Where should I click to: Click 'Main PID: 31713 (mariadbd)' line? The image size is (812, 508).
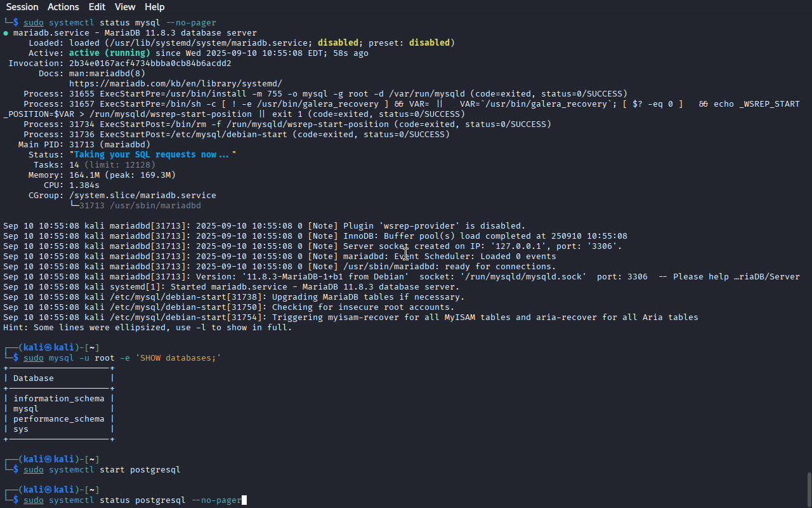click(x=84, y=145)
